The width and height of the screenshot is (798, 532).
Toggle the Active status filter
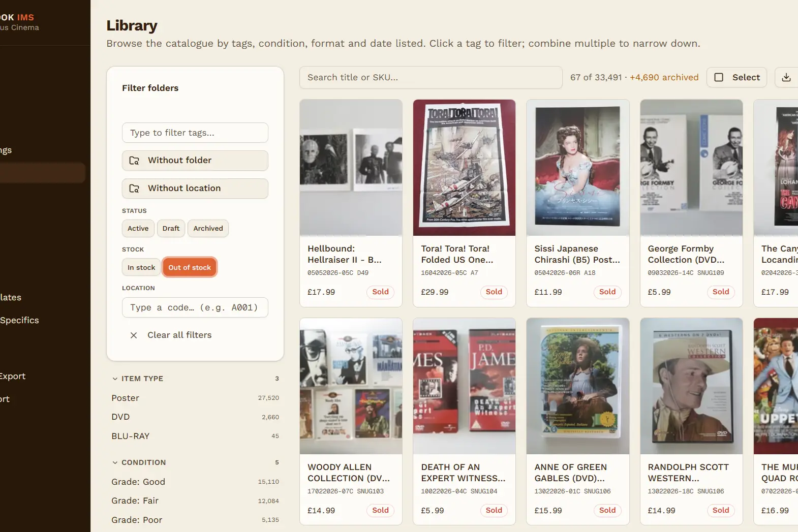tap(138, 229)
